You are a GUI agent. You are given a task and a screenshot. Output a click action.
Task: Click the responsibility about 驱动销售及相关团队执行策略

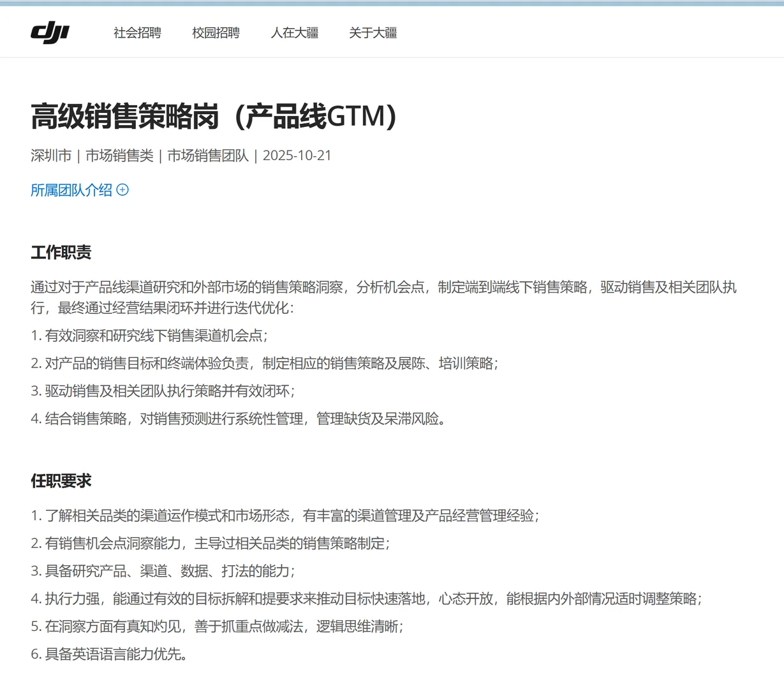tap(163, 391)
